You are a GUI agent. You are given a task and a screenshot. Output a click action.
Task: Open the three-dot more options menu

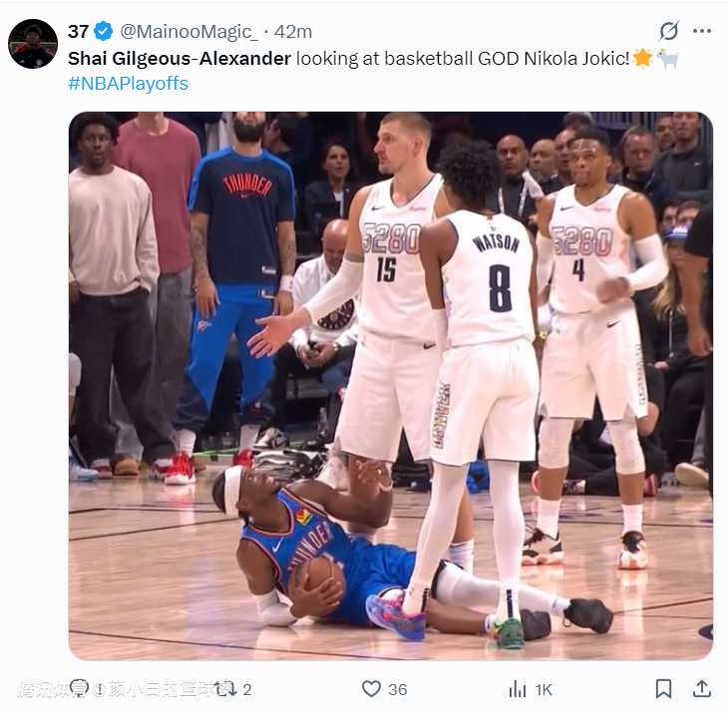coord(703,31)
